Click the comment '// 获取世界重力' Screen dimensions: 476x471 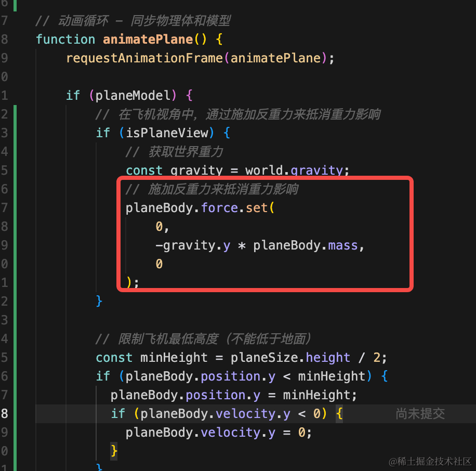(174, 151)
